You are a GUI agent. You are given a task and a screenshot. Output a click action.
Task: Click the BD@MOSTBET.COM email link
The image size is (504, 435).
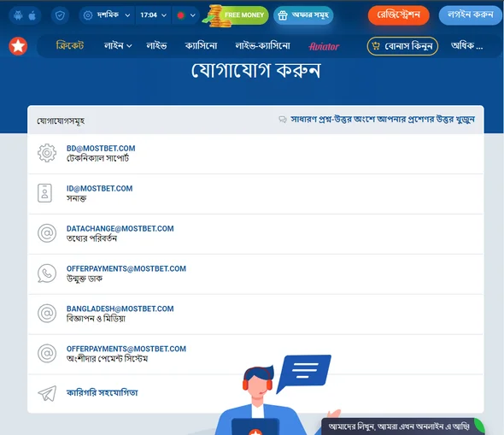(101, 148)
